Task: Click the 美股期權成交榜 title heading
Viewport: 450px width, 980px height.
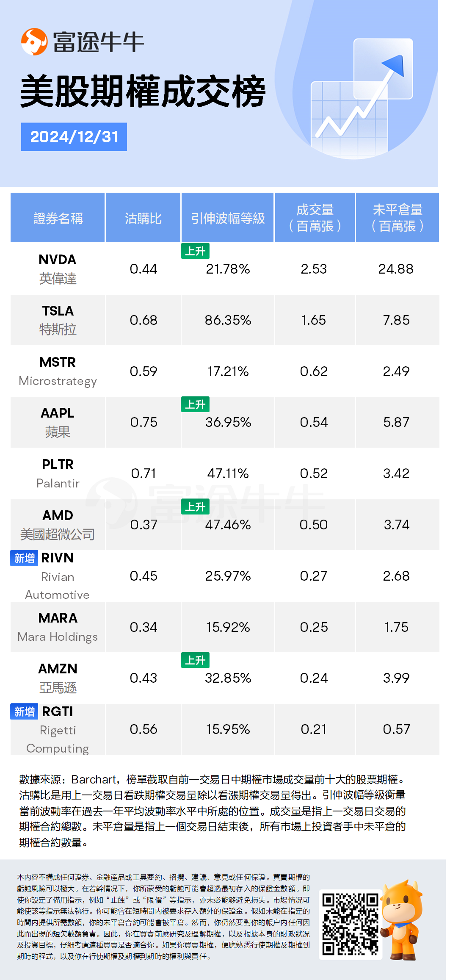Action: point(143,91)
